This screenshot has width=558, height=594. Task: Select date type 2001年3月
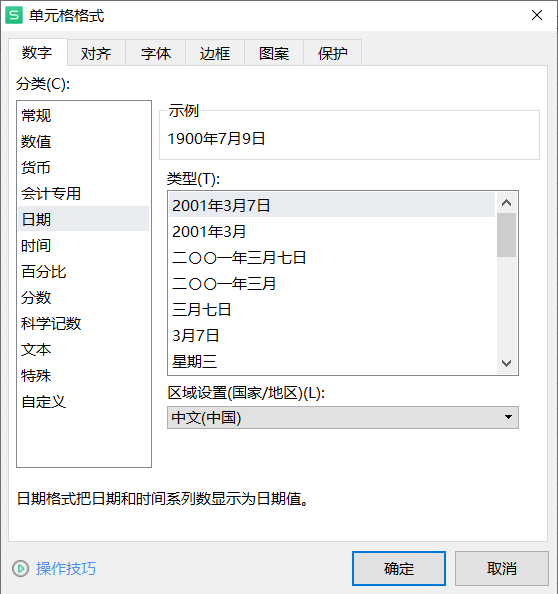point(332,231)
